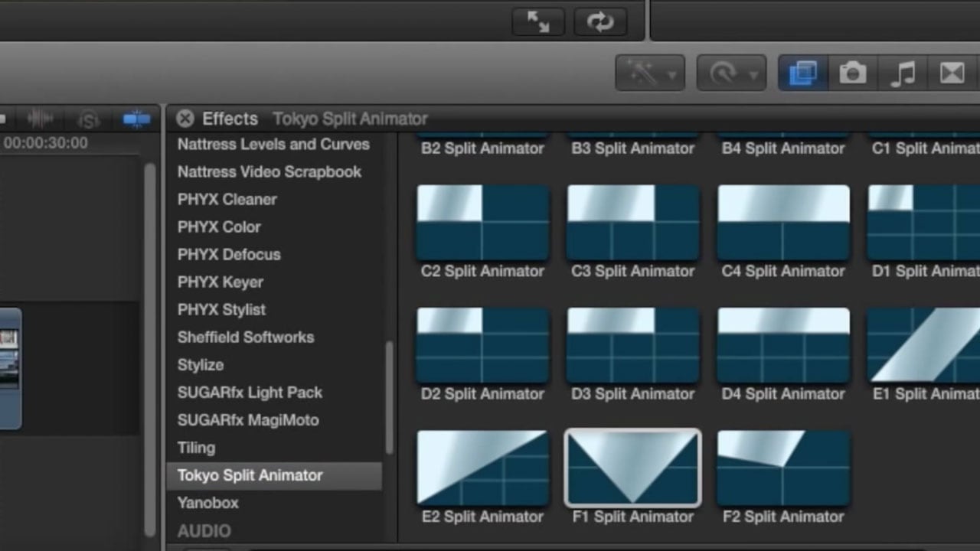Select Nattress Levels and Curves category
This screenshot has height=551, width=980.
[x=273, y=144]
